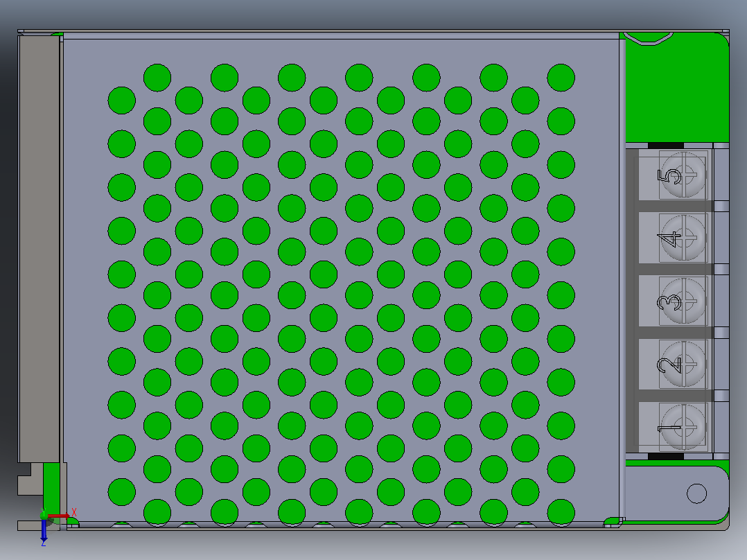Click the red X axis of the triad
The image size is (747, 560).
(x=59, y=516)
